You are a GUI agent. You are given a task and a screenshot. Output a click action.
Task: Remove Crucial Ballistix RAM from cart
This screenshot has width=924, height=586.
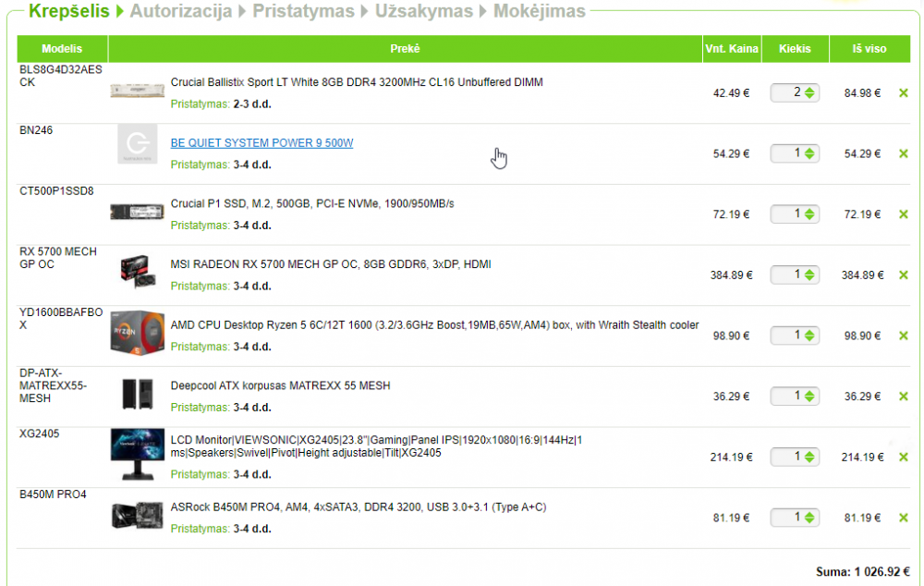tap(903, 93)
